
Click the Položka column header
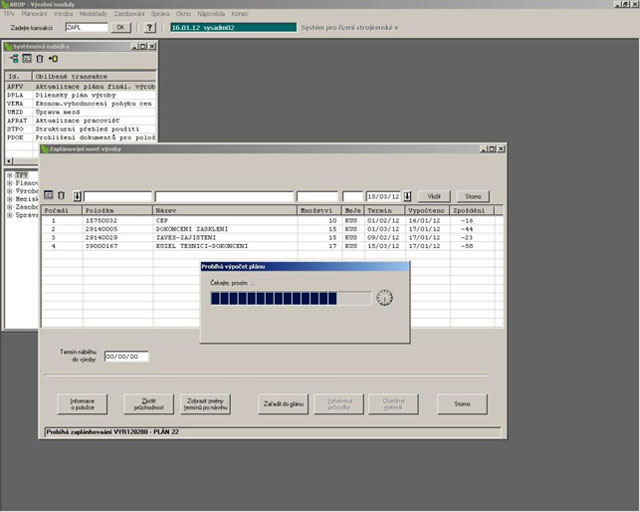[x=117, y=210]
